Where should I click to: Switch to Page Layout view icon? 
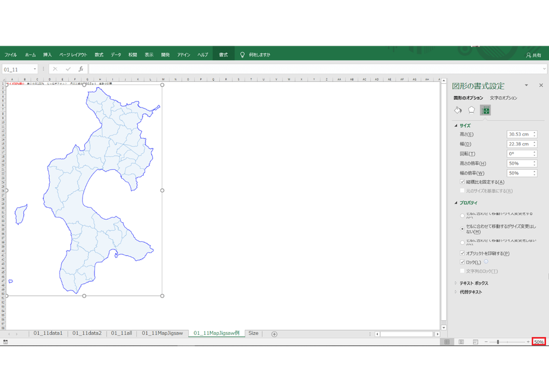pos(461,342)
